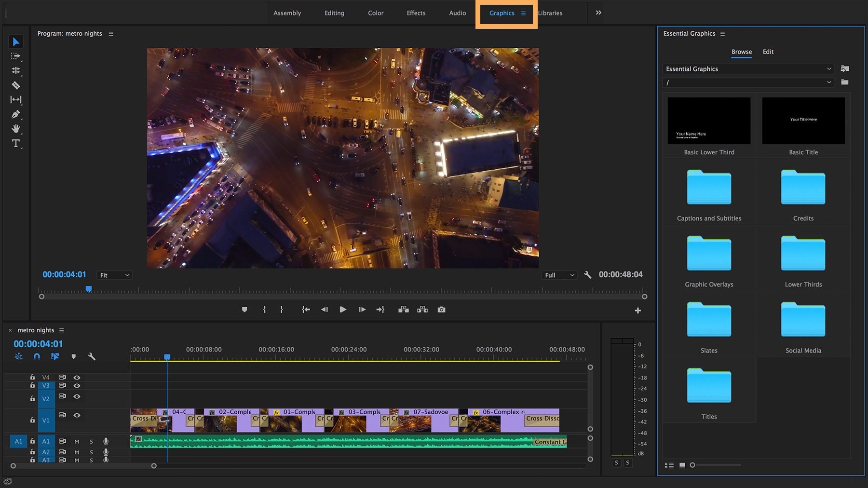
Task: Activate the Hand tool
Action: coord(16,129)
